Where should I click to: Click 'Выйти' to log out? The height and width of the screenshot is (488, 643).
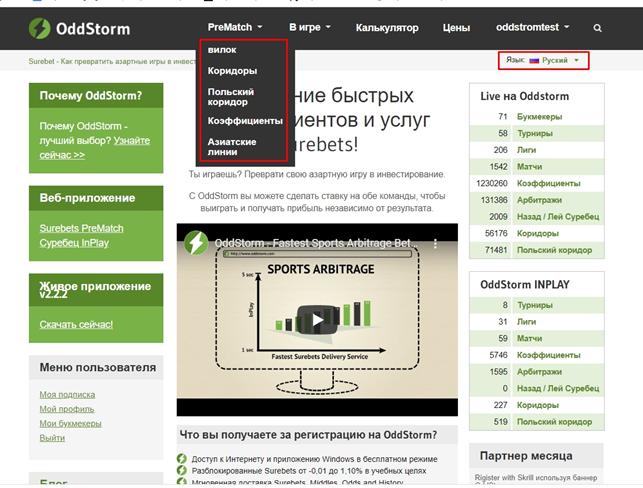click(x=52, y=438)
